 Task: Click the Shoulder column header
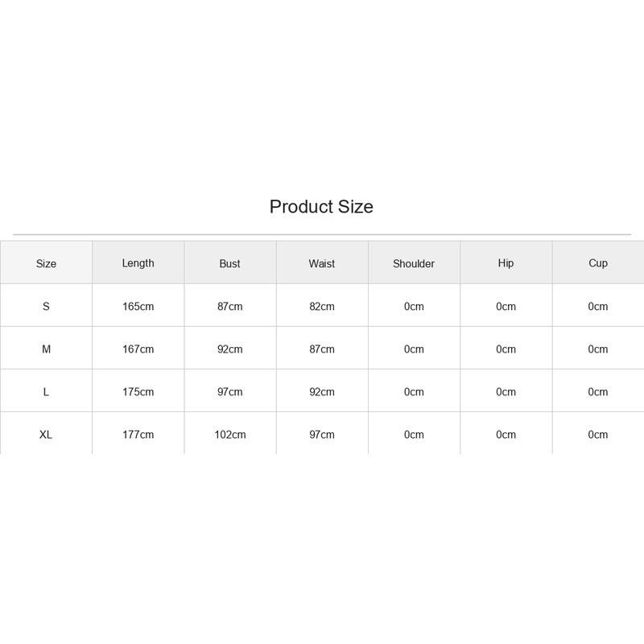coord(414,263)
